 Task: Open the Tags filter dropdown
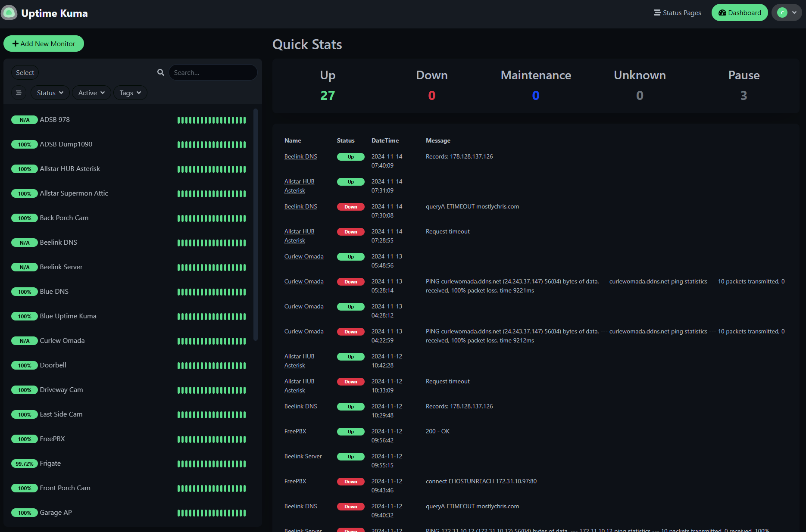(130, 93)
